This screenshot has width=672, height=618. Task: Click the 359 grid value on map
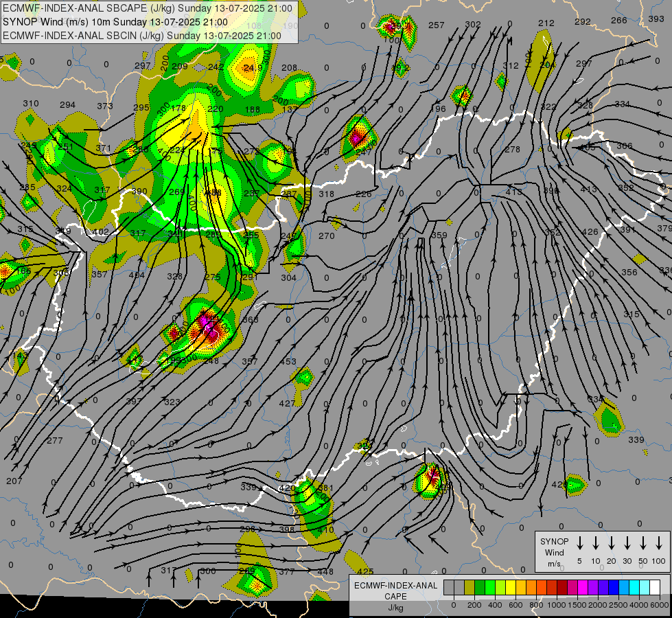click(x=439, y=235)
